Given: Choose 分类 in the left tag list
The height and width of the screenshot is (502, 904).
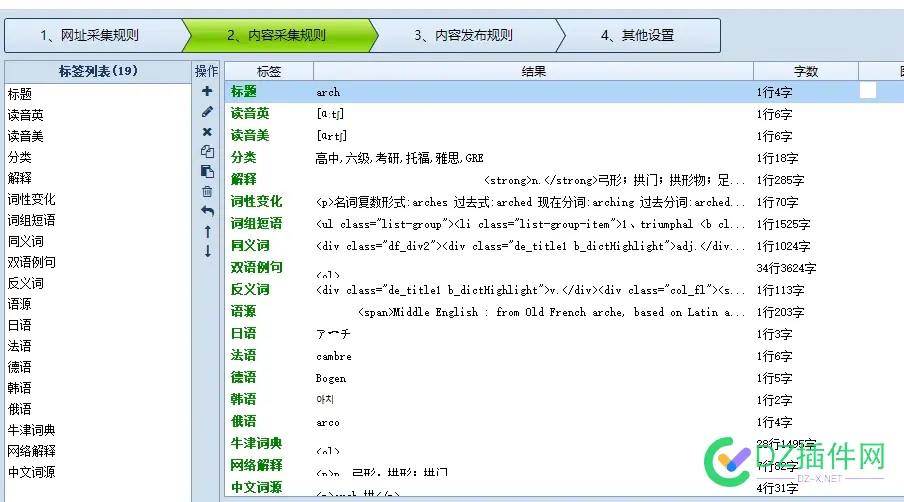Looking at the screenshot, I should coord(20,157).
